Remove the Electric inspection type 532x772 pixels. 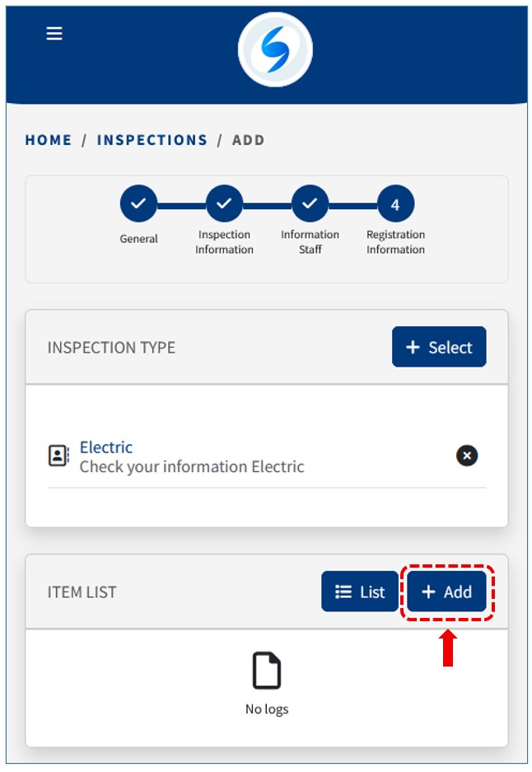tap(467, 456)
